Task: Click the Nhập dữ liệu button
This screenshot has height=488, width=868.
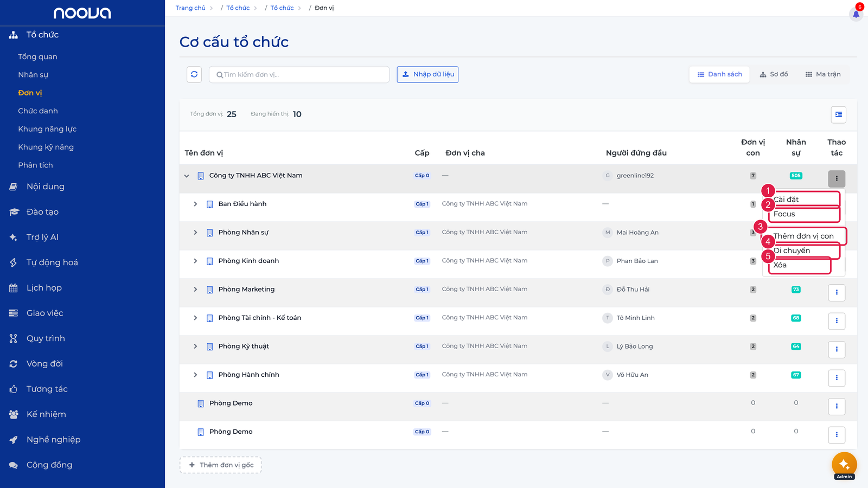Action: point(427,74)
